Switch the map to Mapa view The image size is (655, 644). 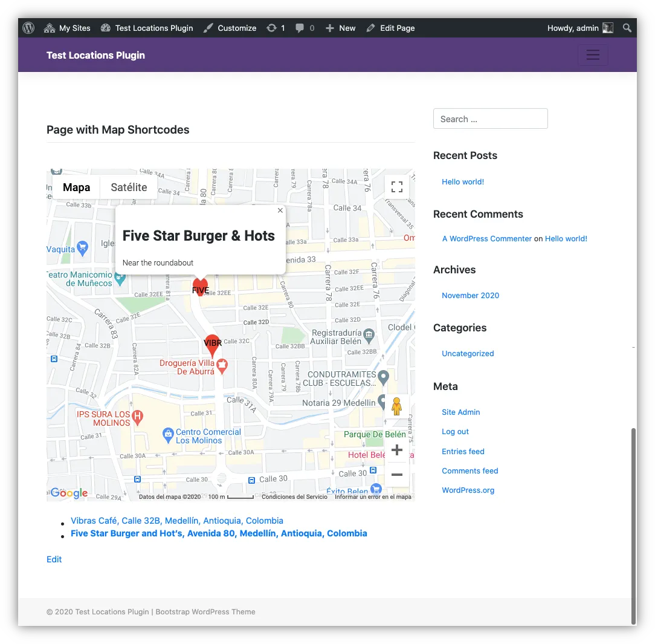[77, 187]
